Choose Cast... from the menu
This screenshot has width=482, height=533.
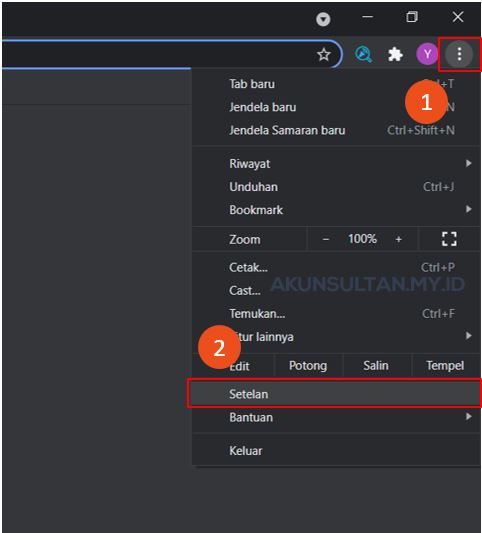336,290
